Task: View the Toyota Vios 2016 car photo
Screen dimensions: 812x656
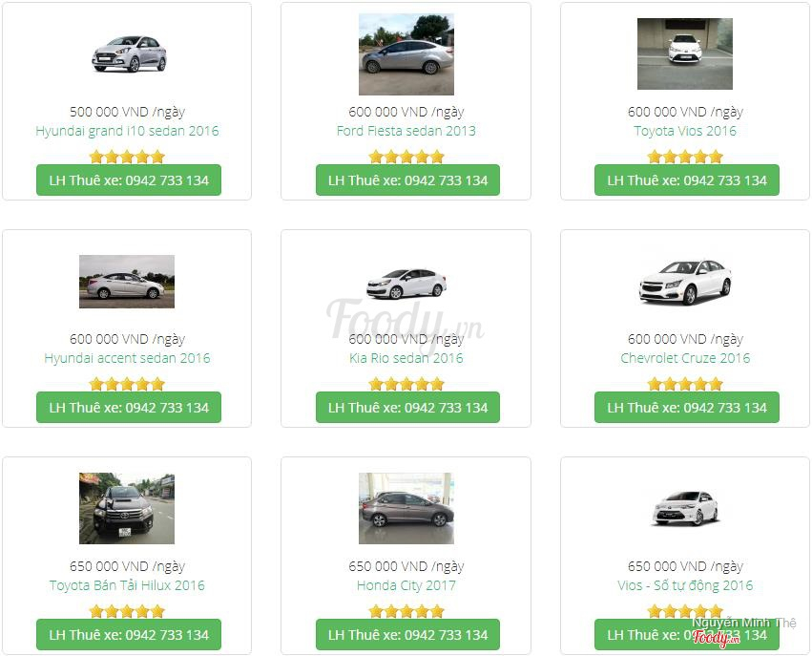Action: tap(684, 53)
